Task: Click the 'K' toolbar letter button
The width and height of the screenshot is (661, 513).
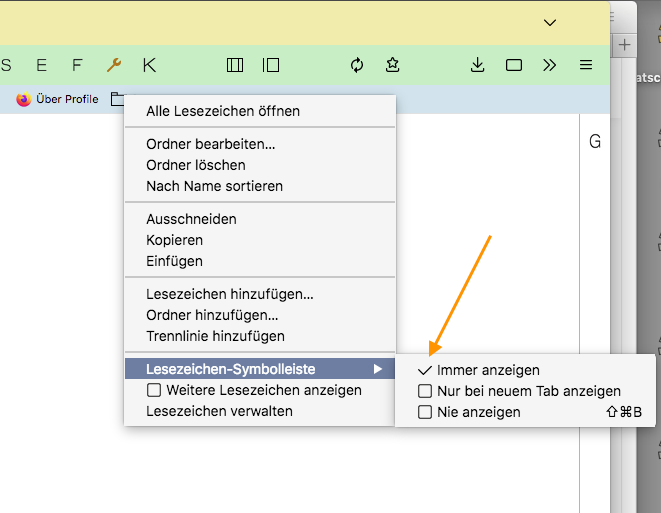Action: (149, 65)
